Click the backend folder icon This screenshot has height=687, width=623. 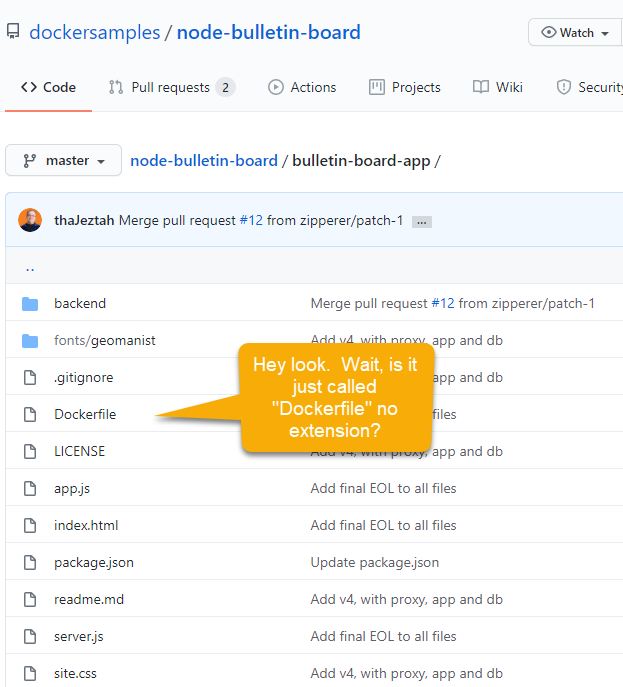click(30, 304)
